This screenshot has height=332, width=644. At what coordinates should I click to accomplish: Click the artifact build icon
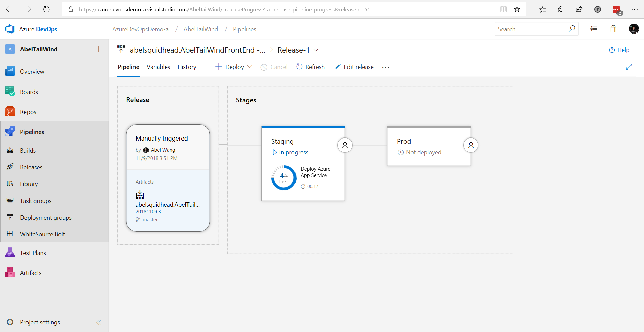[140, 195]
